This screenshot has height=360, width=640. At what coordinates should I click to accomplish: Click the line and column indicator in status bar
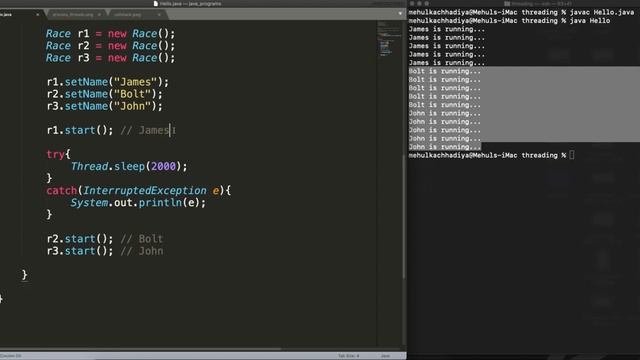click(11, 356)
